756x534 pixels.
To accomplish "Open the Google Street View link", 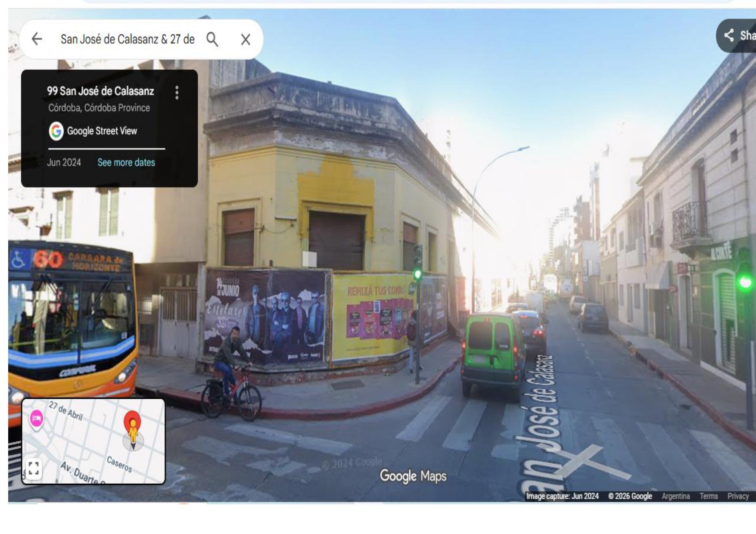I will coord(102,131).
